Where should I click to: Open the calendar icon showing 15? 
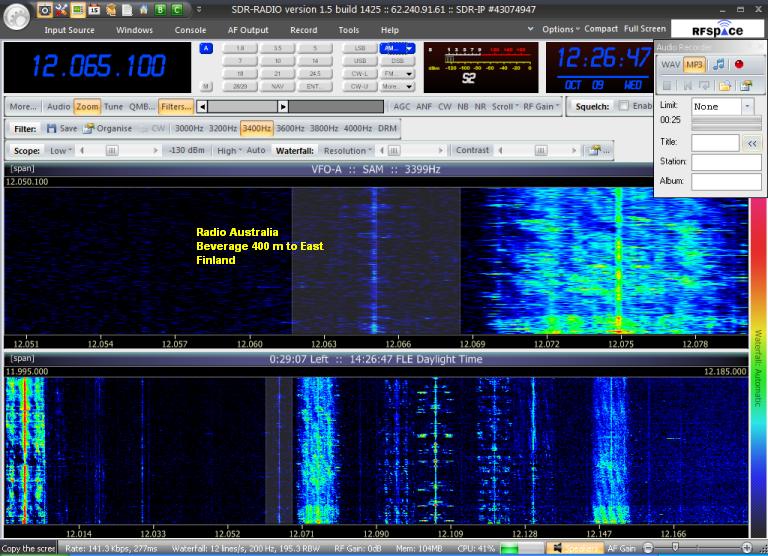(95, 9)
